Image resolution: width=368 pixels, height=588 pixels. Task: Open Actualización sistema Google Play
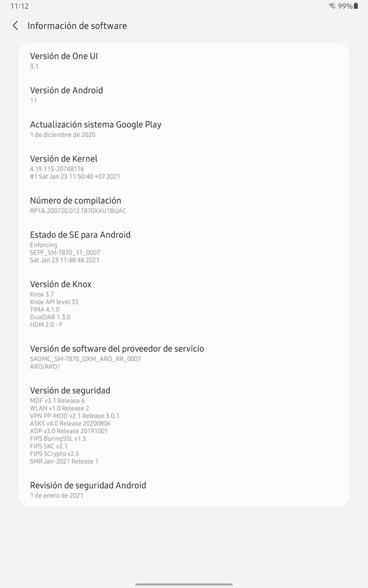tap(183, 128)
